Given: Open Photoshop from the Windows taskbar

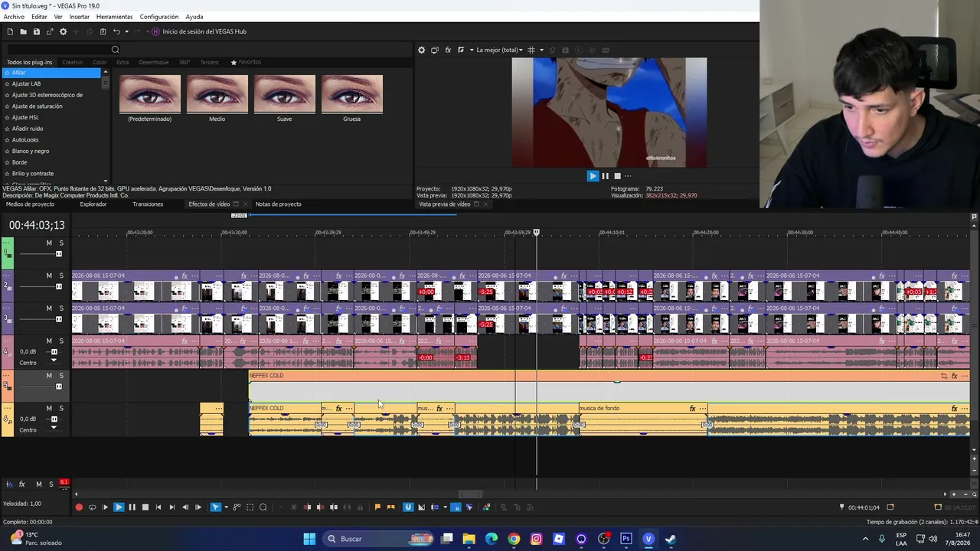Looking at the screenshot, I should pos(626,539).
